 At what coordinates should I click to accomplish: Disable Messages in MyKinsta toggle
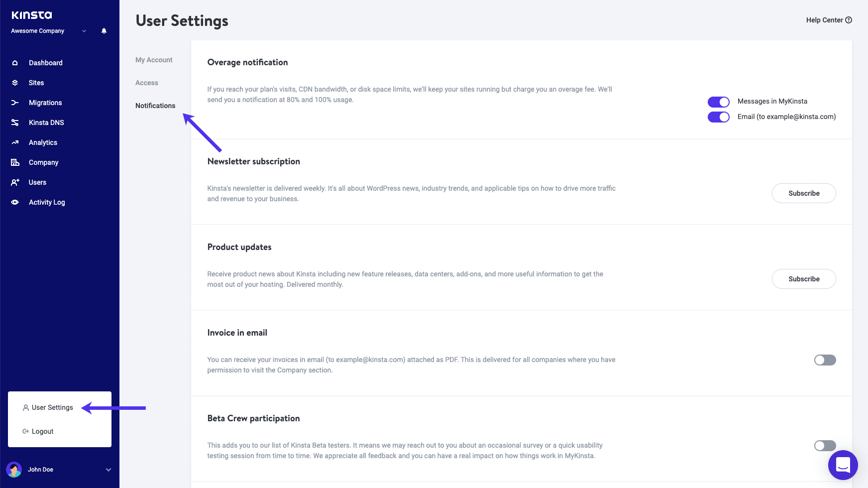pos(719,102)
